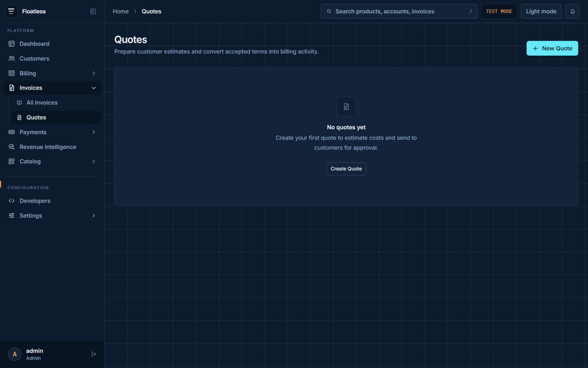
Task: Open Revenue Intelligence page
Action: point(52,147)
